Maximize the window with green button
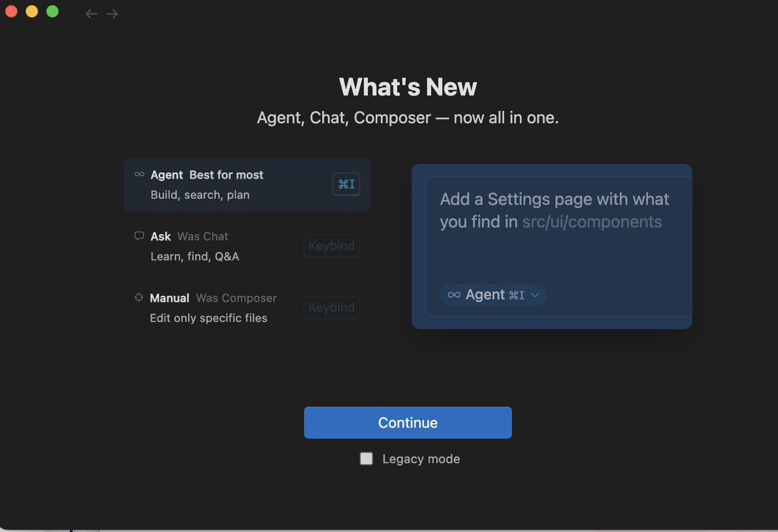This screenshot has height=532, width=778. pos(53,11)
